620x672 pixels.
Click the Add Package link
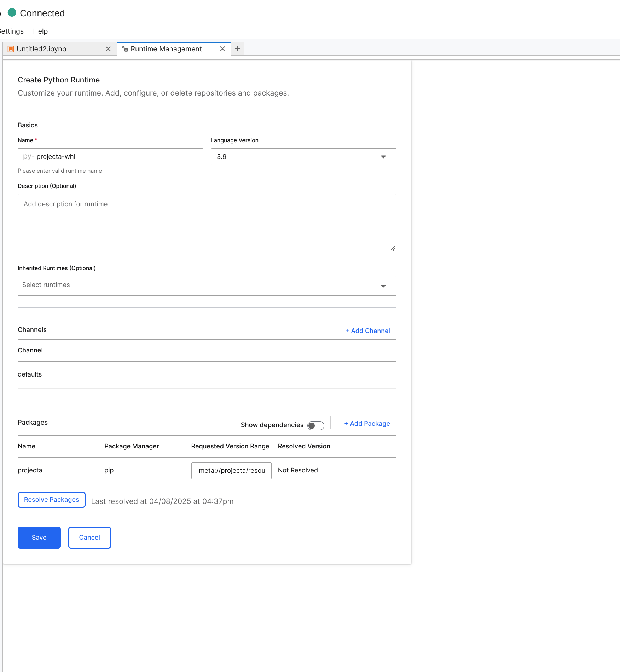point(367,424)
